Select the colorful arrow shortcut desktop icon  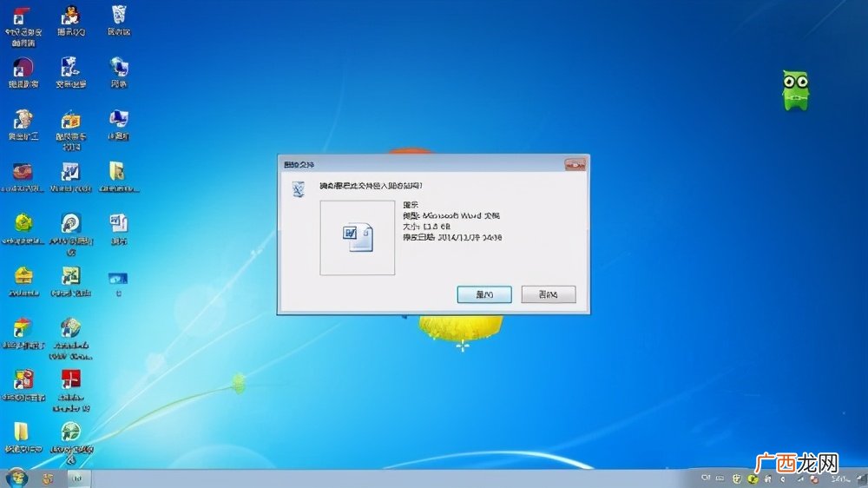[x=23, y=333]
